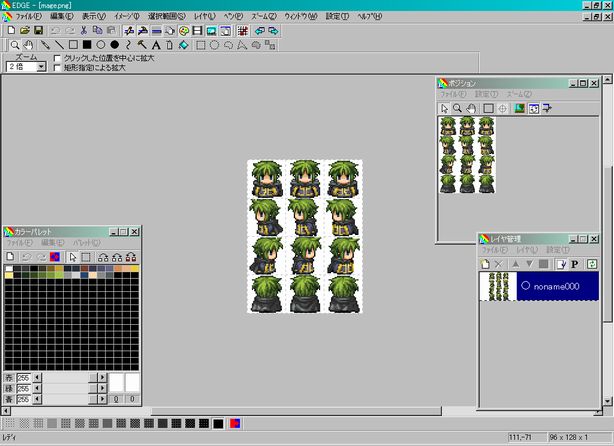Select the elliptical dashed selection tool
614x446 pixels.
214,45
